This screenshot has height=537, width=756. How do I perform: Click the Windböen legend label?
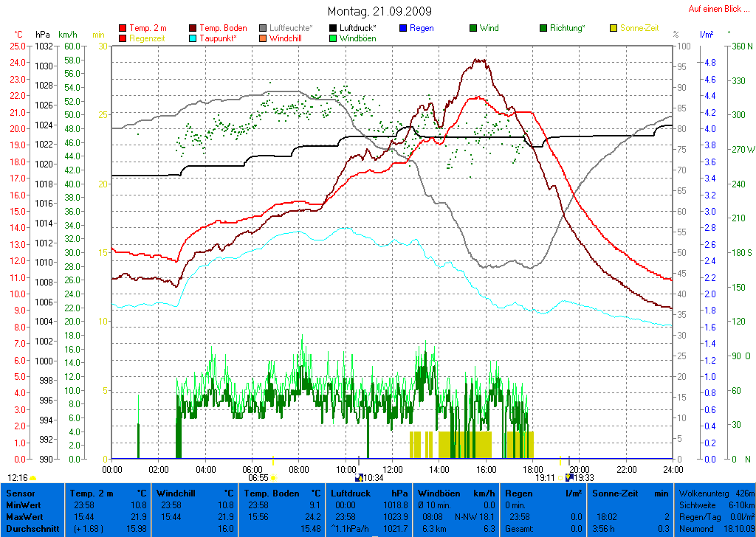(358, 38)
